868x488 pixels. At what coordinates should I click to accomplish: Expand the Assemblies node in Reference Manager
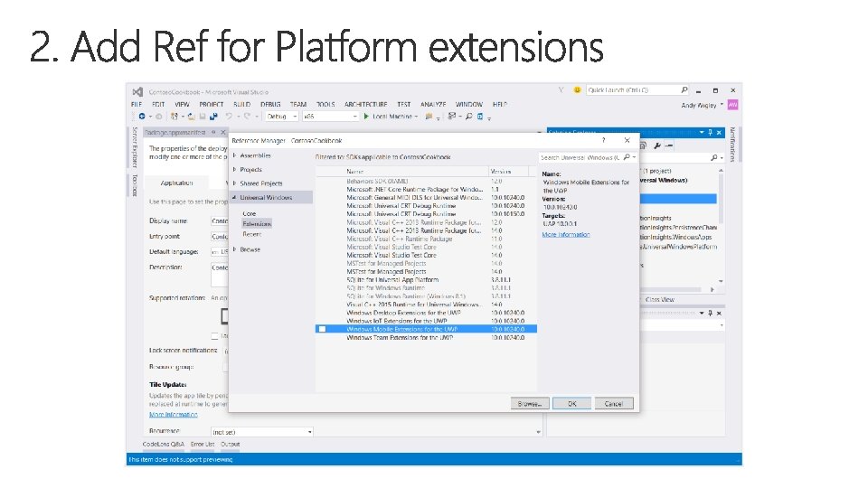(x=235, y=155)
